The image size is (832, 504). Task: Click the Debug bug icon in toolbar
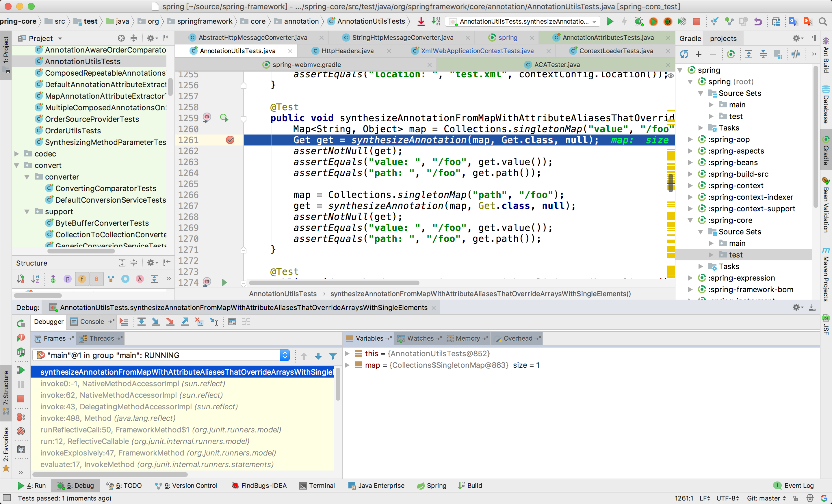638,21
